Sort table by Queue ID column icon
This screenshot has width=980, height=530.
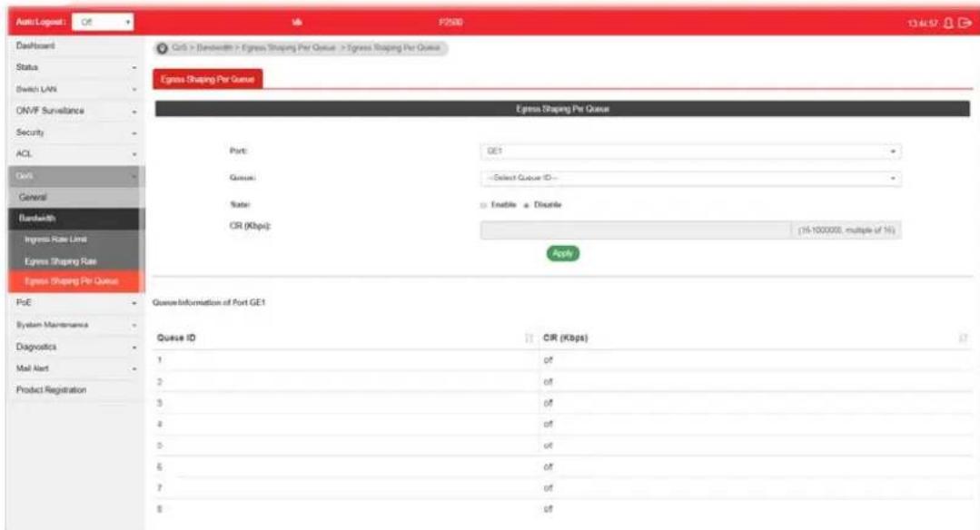click(x=529, y=338)
